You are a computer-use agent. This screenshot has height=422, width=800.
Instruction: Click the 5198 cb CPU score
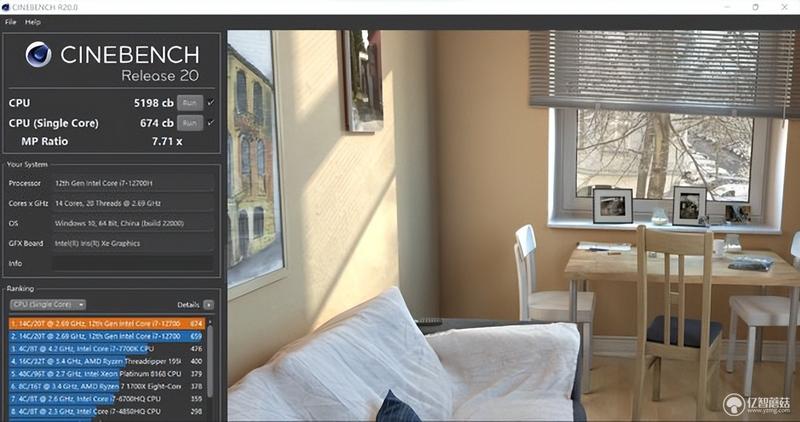pos(154,103)
